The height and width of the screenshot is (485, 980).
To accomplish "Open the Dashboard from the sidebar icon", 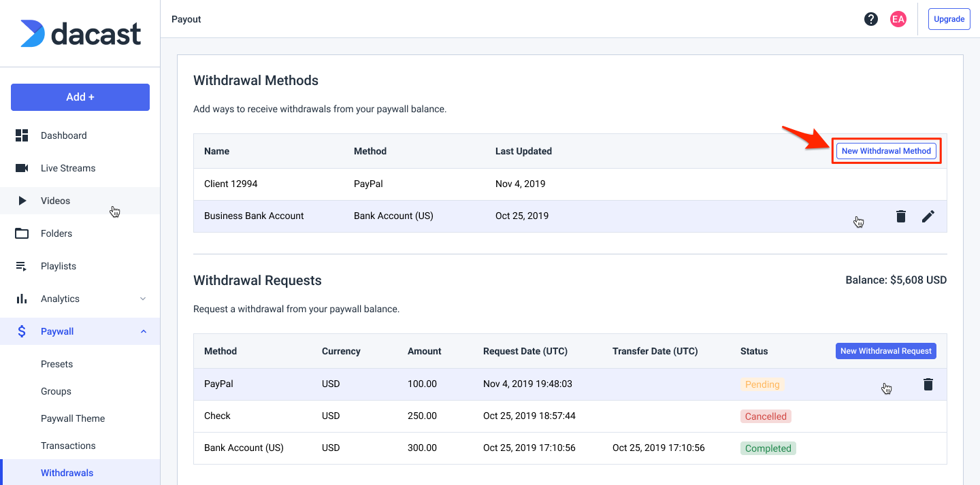I will pos(22,135).
